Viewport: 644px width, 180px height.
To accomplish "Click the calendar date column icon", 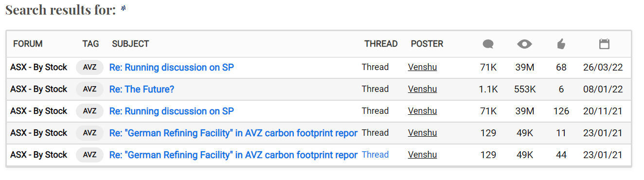I will tap(604, 44).
